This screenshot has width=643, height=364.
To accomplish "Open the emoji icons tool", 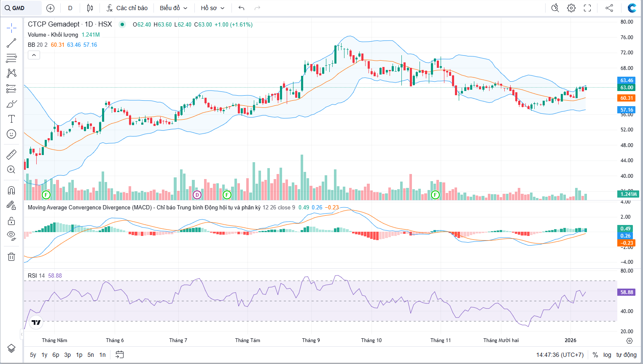I will tap(11, 134).
